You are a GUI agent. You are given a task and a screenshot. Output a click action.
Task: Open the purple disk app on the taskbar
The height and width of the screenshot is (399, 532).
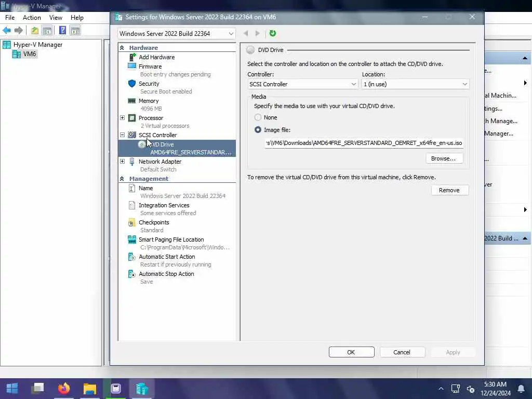pyautogui.click(x=116, y=388)
